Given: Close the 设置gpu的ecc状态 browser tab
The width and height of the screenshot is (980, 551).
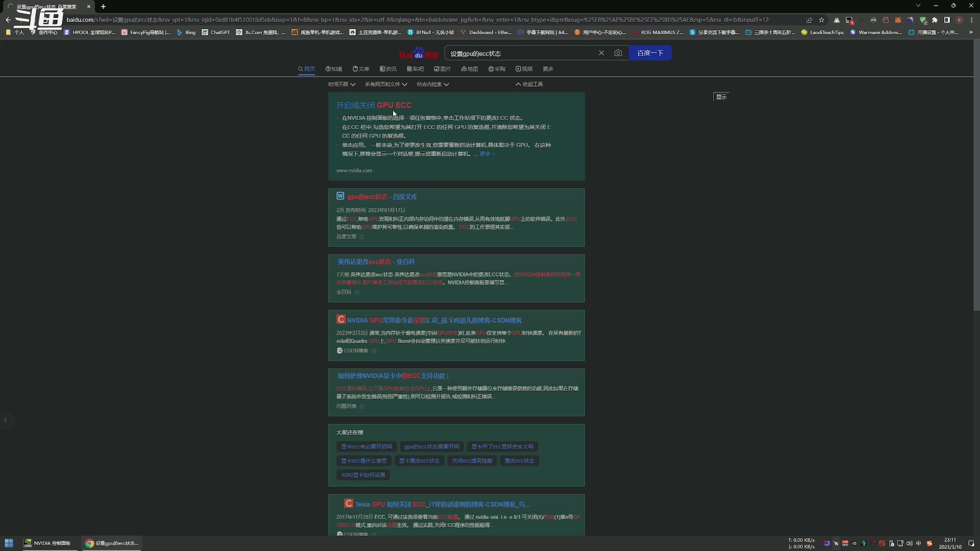Looking at the screenshot, I should tap(88, 7).
